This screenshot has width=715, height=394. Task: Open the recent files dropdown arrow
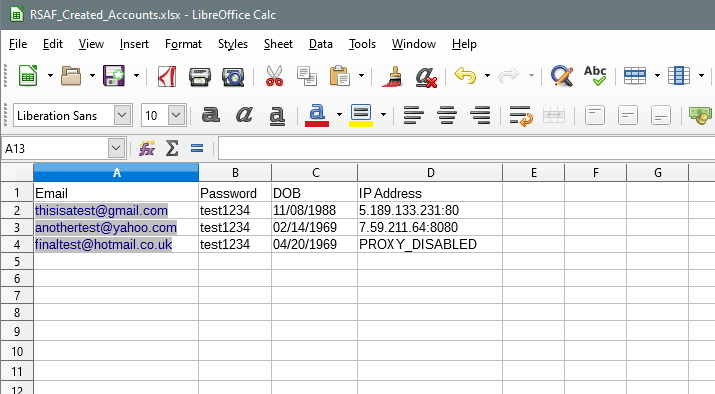coord(93,76)
